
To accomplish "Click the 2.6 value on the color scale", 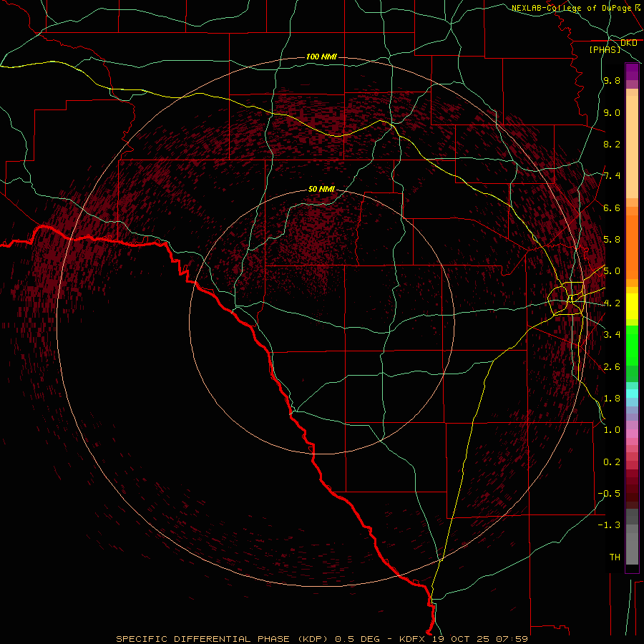I will click(x=612, y=367).
